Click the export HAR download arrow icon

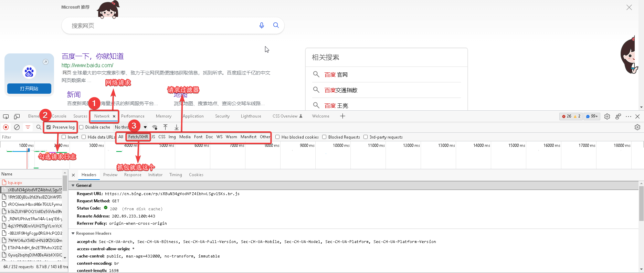(x=177, y=127)
